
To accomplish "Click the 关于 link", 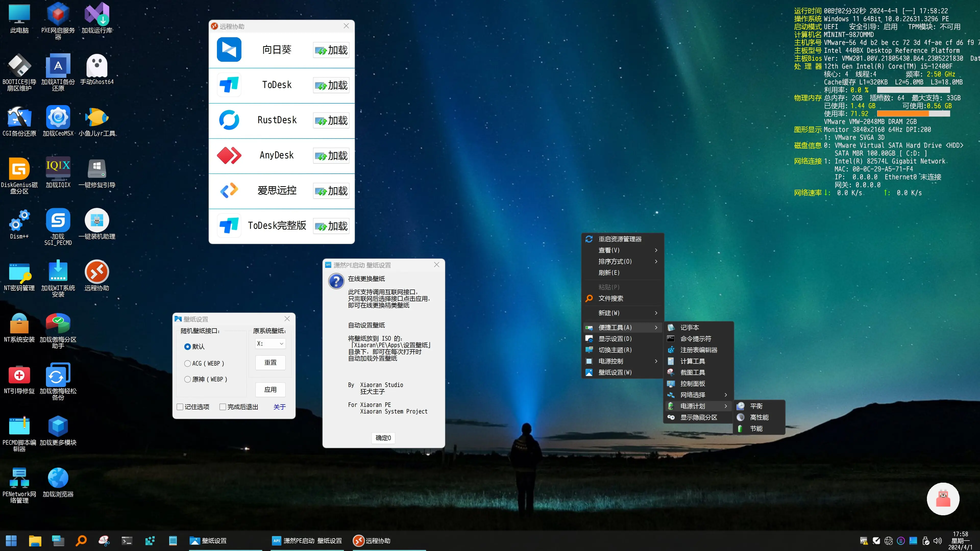I will pos(279,407).
